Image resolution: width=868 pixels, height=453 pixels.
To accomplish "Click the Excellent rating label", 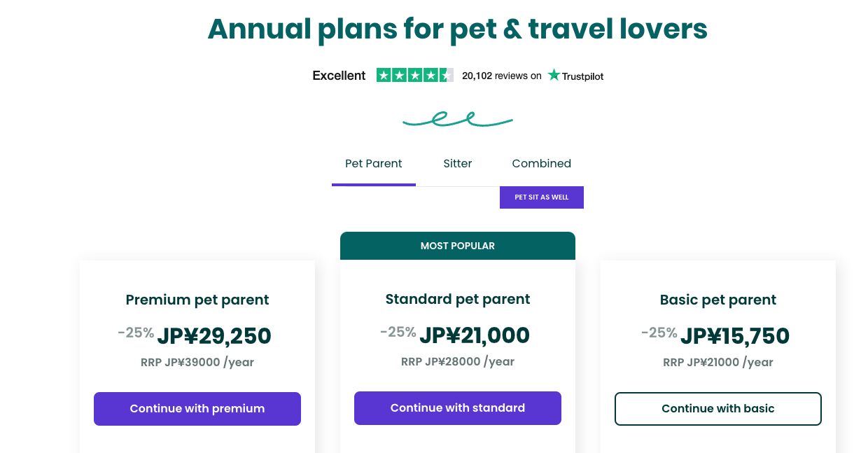I will click(339, 76).
